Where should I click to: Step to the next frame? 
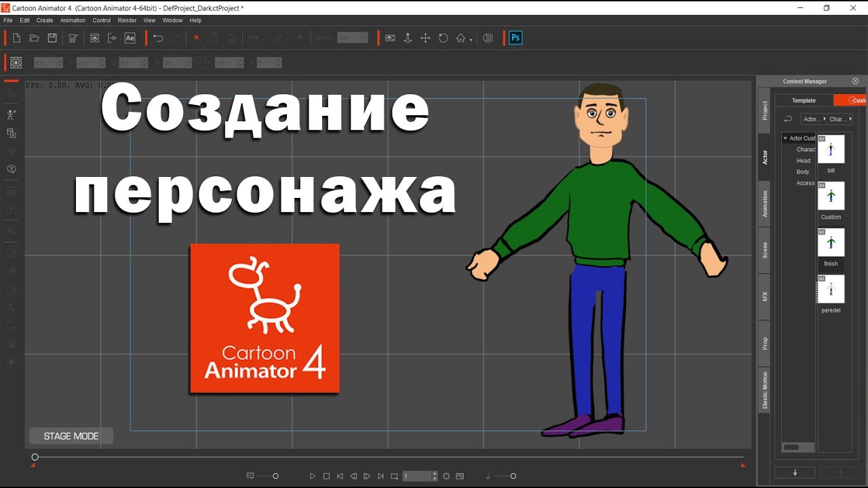click(367, 476)
